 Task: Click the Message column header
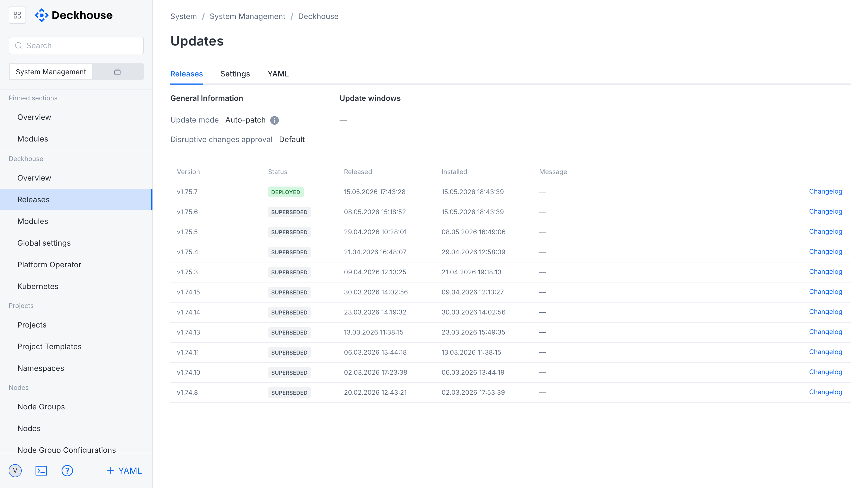pos(553,172)
